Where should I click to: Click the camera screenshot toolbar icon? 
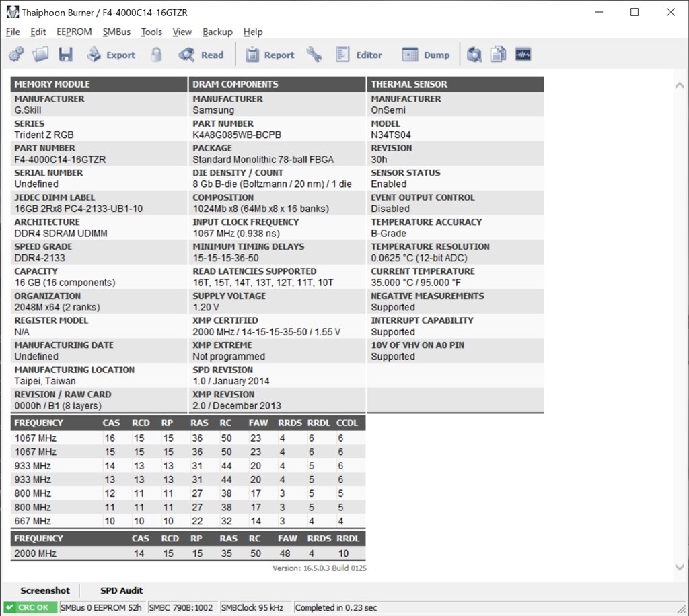(474, 55)
